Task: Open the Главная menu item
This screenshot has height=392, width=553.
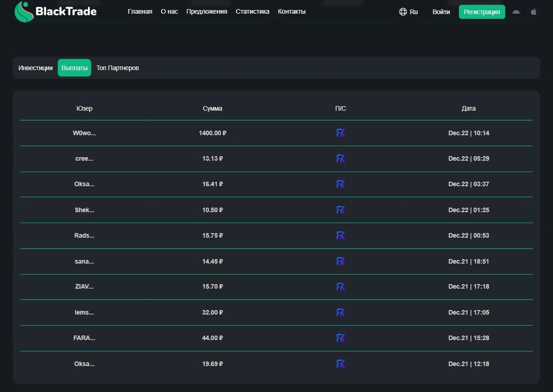Action: 140,12
